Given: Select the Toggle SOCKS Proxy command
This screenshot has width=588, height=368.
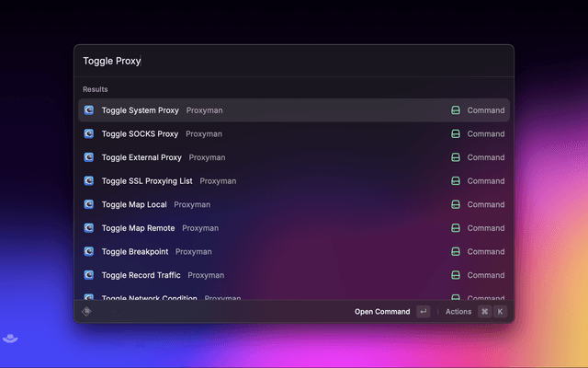Looking at the screenshot, I should pyautogui.click(x=140, y=133).
